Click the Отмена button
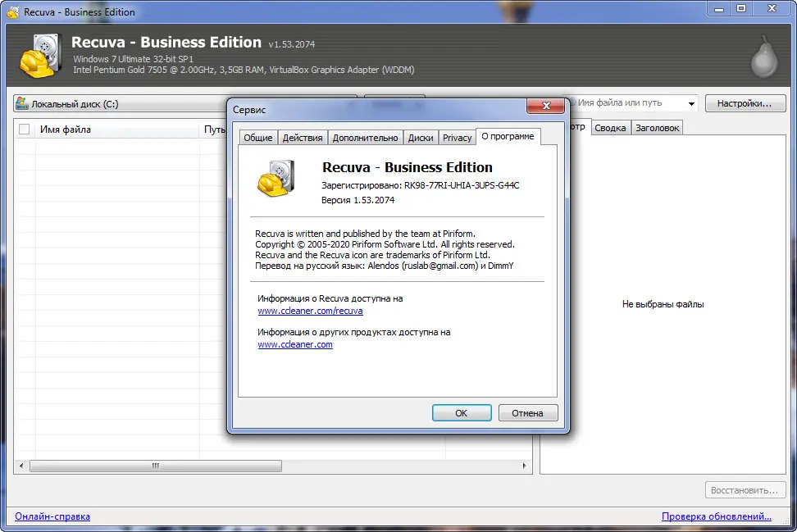797x532 pixels. [x=527, y=413]
